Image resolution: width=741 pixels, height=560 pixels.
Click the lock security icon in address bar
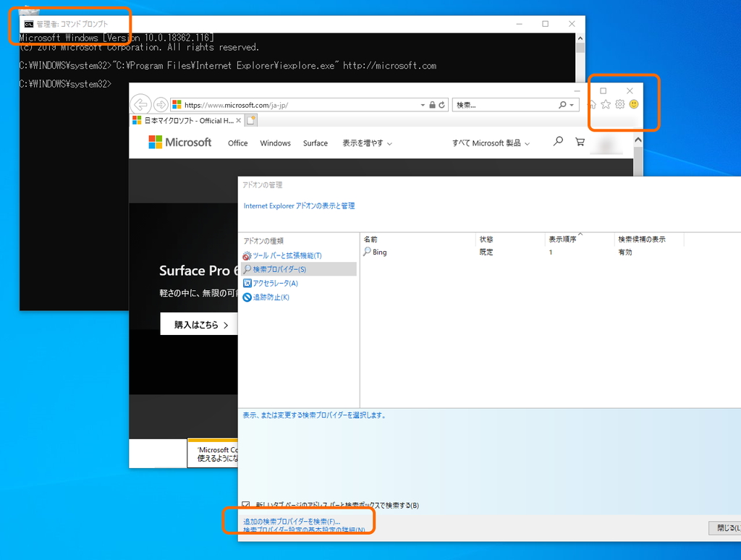click(432, 105)
